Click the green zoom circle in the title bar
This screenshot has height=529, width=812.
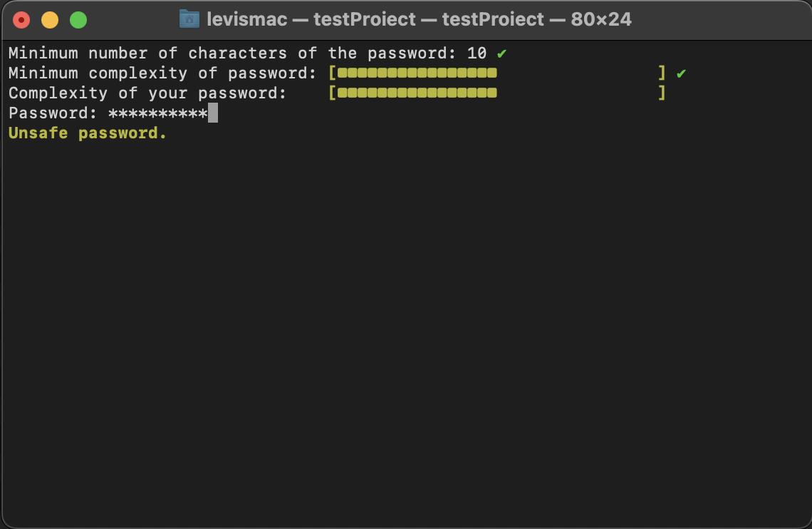pyautogui.click(x=78, y=19)
